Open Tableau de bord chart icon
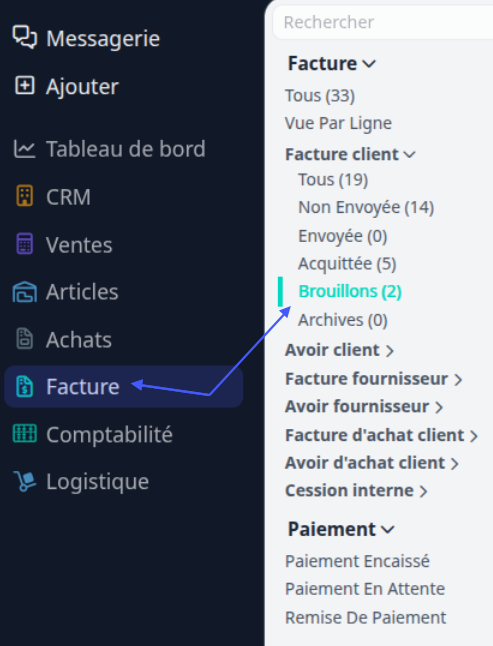The height and width of the screenshot is (646, 493). [x=25, y=149]
